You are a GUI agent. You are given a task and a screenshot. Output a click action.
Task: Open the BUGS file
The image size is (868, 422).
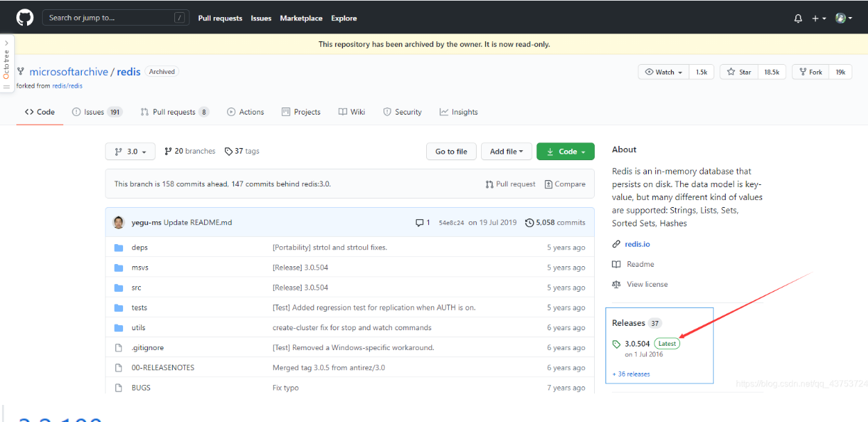coord(141,388)
